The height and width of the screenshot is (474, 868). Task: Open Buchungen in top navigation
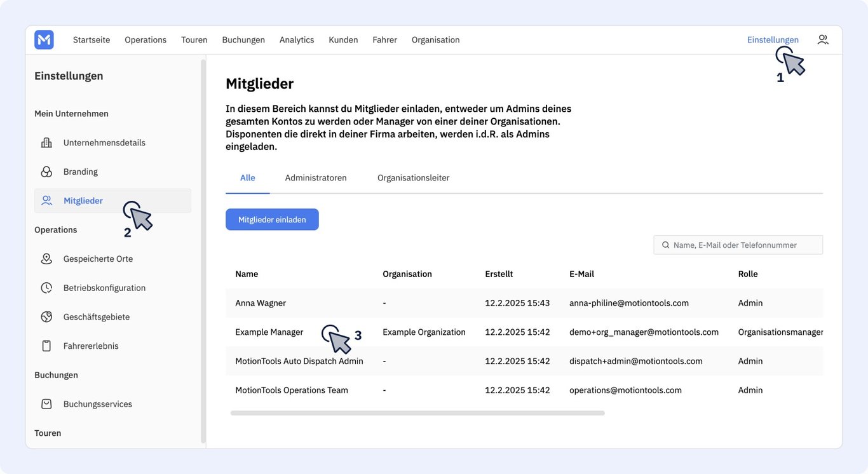click(243, 40)
